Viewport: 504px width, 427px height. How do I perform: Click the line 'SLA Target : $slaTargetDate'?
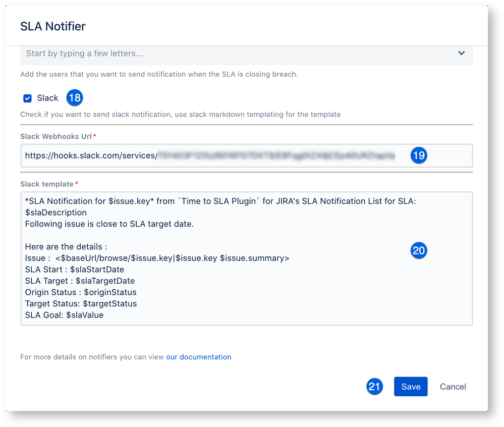click(x=80, y=281)
